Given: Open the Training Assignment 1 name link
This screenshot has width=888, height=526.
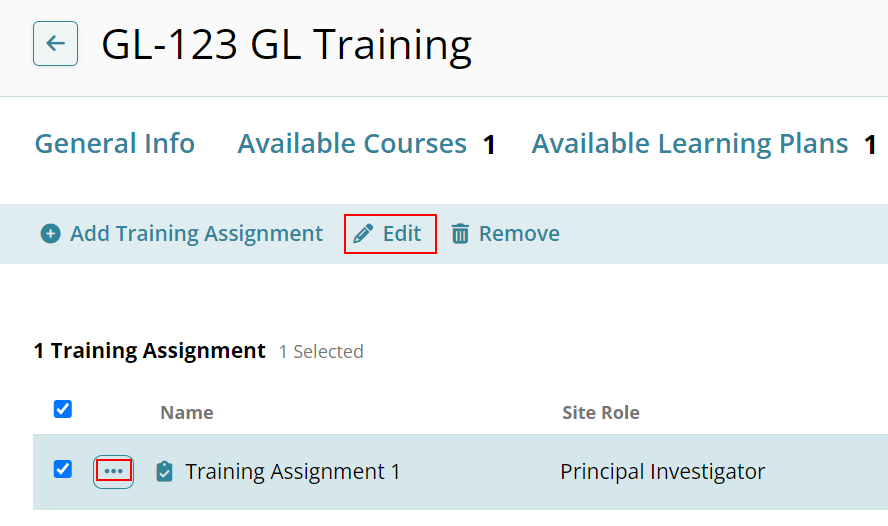Looking at the screenshot, I should coord(293,471).
